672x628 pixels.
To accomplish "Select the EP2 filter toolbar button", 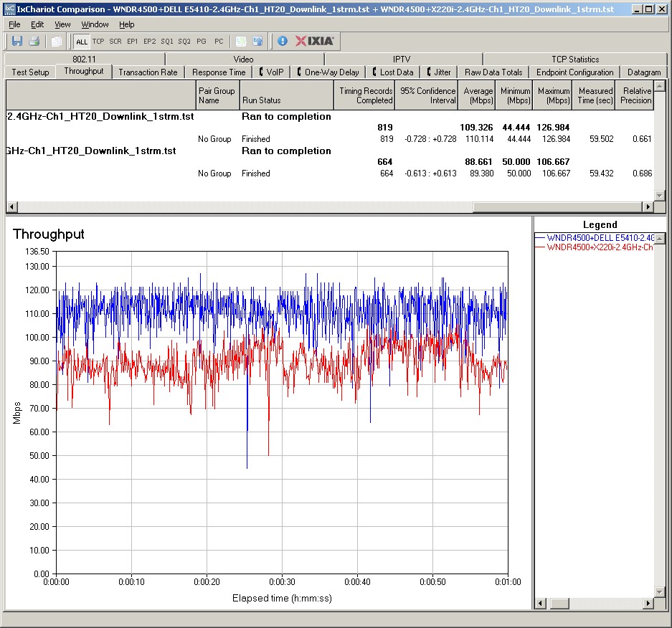I will click(x=150, y=41).
